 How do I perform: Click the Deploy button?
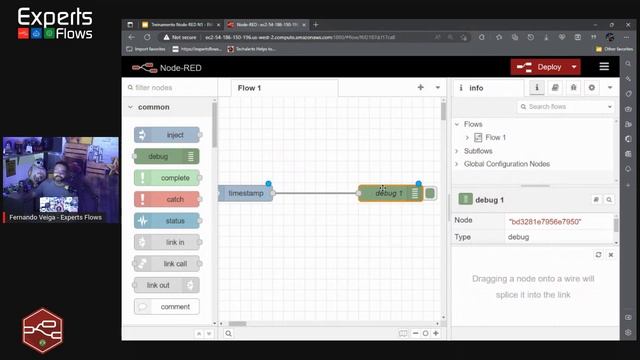(539, 67)
